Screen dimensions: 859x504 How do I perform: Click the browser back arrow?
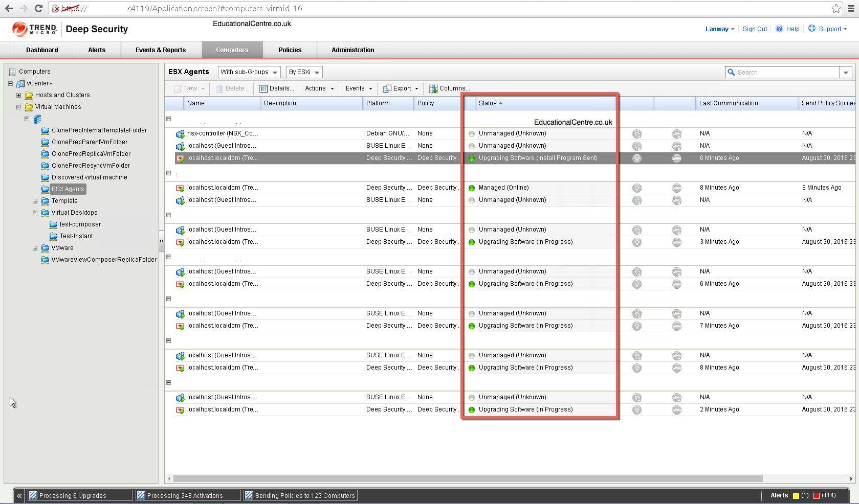[x=9, y=8]
